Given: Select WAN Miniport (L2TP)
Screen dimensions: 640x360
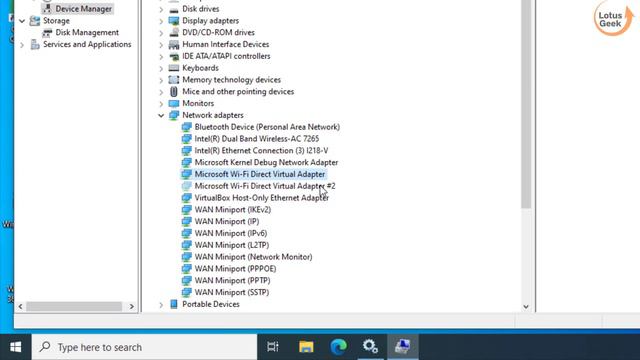Looking at the screenshot, I should (x=232, y=245).
